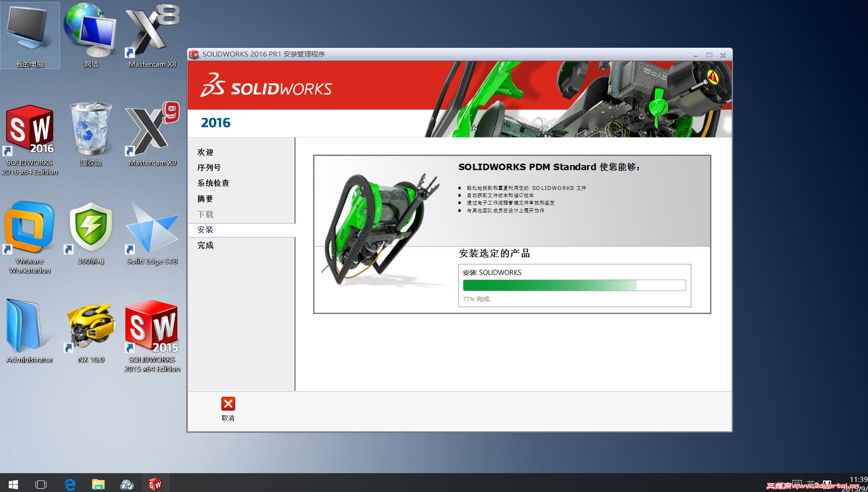Launch Microsoft Edge from the taskbar

pos(70,484)
